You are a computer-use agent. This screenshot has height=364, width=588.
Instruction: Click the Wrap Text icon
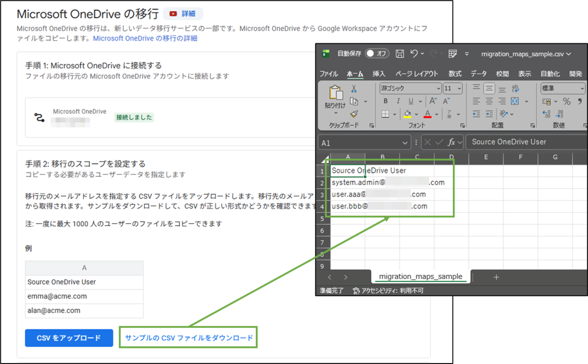(515, 89)
